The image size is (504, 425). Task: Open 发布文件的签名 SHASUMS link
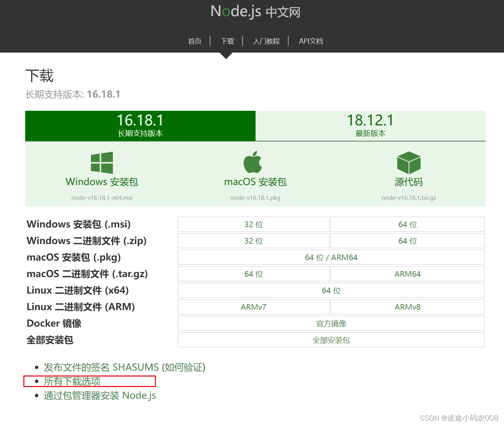tap(101, 367)
